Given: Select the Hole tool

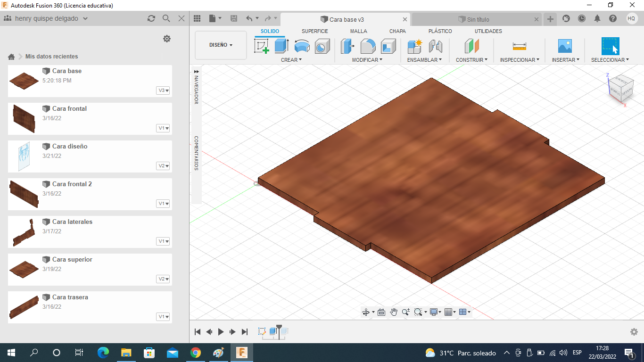Looking at the screenshot, I should click(322, 46).
